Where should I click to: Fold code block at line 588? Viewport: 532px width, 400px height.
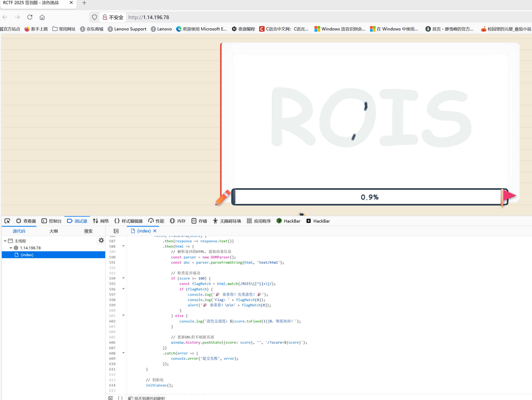(123, 246)
